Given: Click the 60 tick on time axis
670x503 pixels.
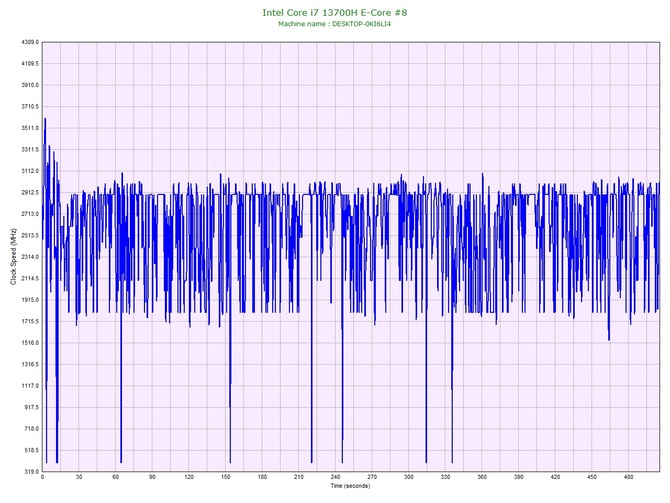Looking at the screenshot, I should pyautogui.click(x=115, y=477).
